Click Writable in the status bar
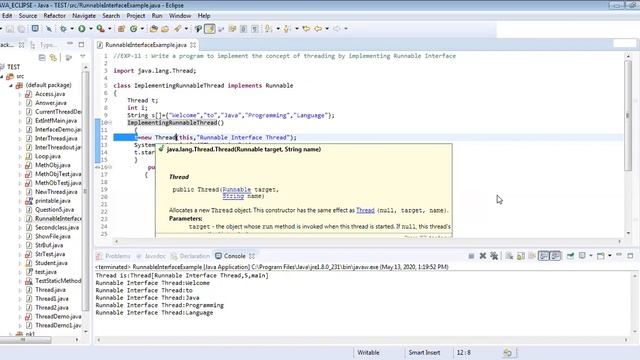This screenshot has width=640, height=360. tap(368, 352)
